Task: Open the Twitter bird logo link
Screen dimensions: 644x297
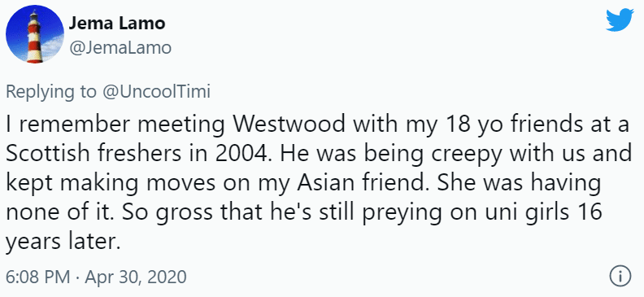Action: 620,20
